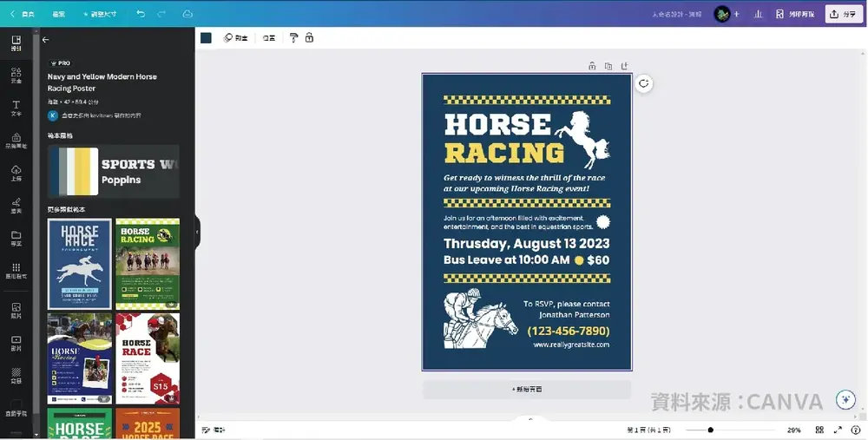
Task: Open the Design tab in the sidebar
Action: coord(16,43)
